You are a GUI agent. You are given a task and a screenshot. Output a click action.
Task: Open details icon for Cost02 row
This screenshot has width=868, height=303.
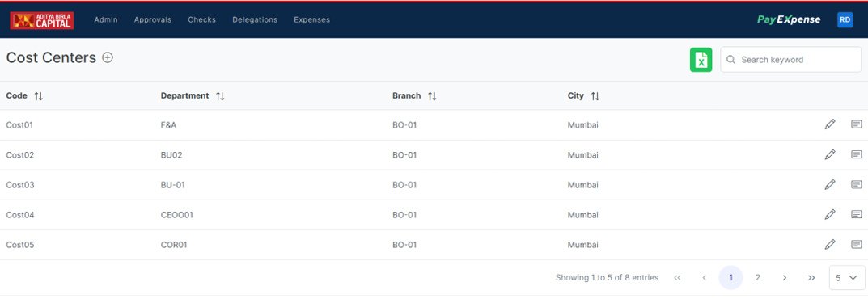click(x=857, y=154)
